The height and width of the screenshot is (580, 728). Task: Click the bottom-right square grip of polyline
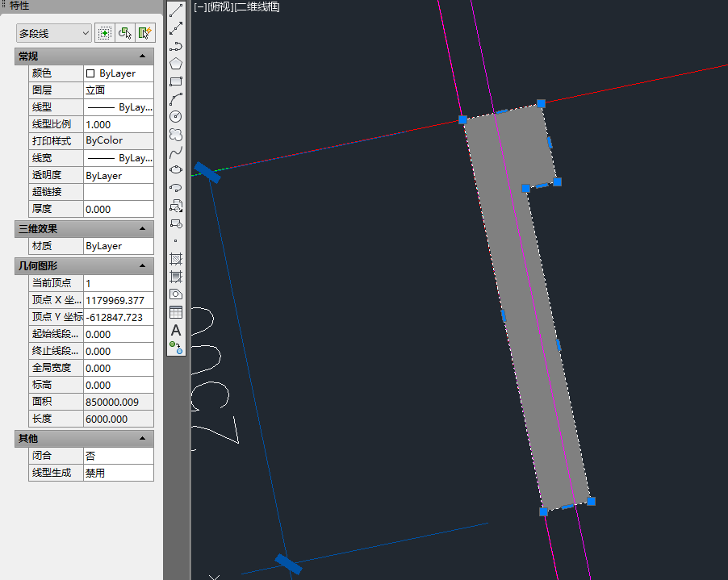click(x=591, y=501)
